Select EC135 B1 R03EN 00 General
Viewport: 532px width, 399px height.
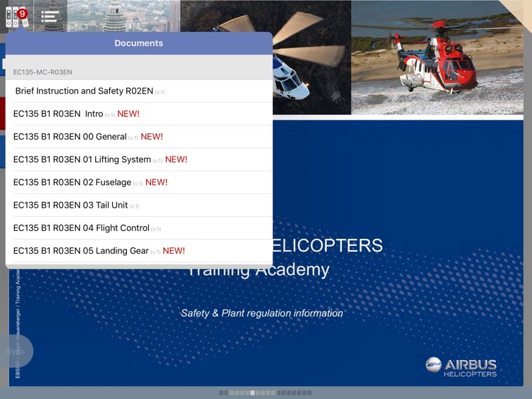139,137
